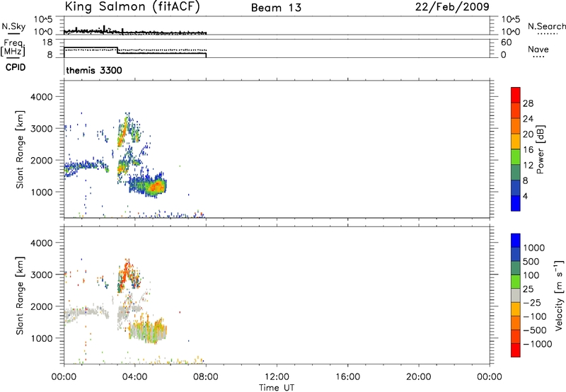Click the "Power [dB]" colorbar title

pyautogui.click(x=540, y=149)
